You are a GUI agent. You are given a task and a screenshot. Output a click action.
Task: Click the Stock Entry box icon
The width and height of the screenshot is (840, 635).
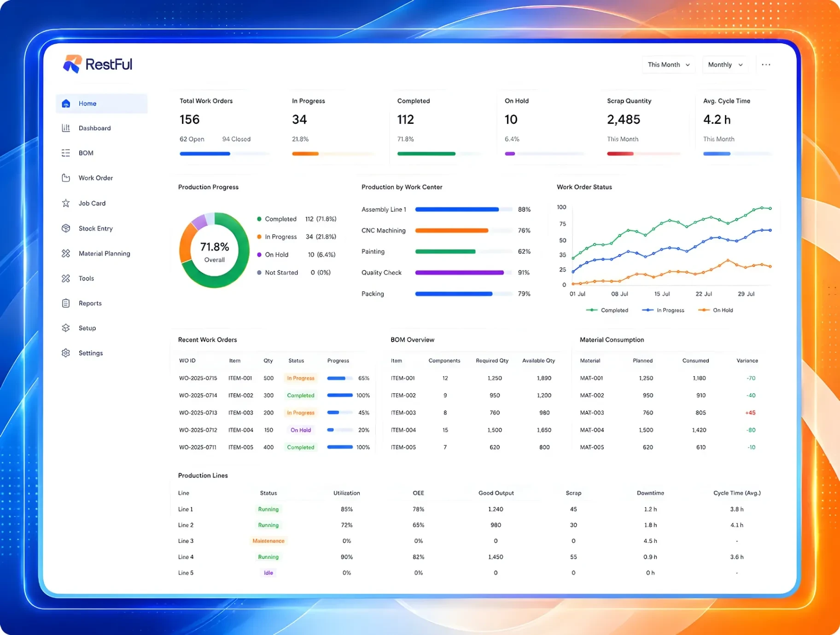coord(66,228)
